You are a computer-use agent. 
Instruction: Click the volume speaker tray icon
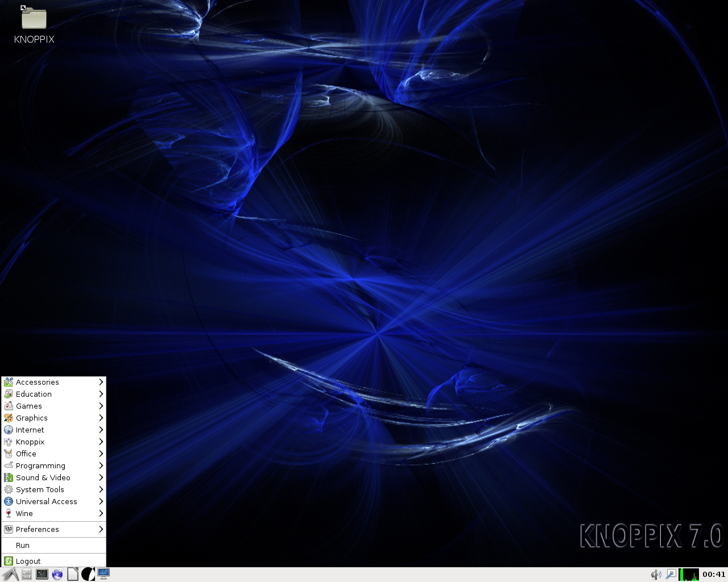coord(656,575)
